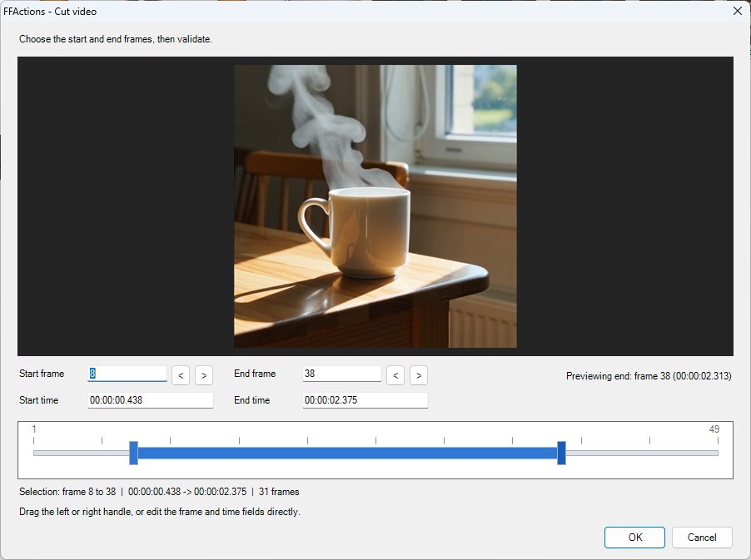
Task: Click the End frame input field
Action: pos(342,374)
